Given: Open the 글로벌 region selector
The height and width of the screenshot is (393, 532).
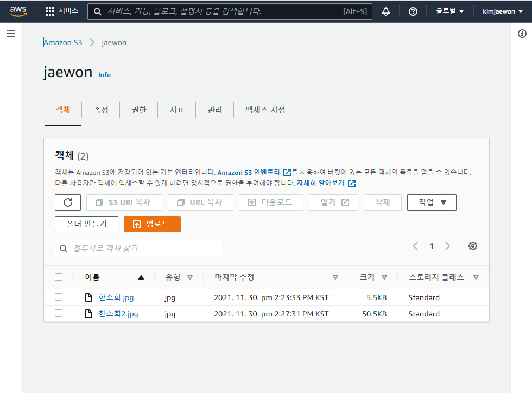Looking at the screenshot, I should [x=449, y=11].
